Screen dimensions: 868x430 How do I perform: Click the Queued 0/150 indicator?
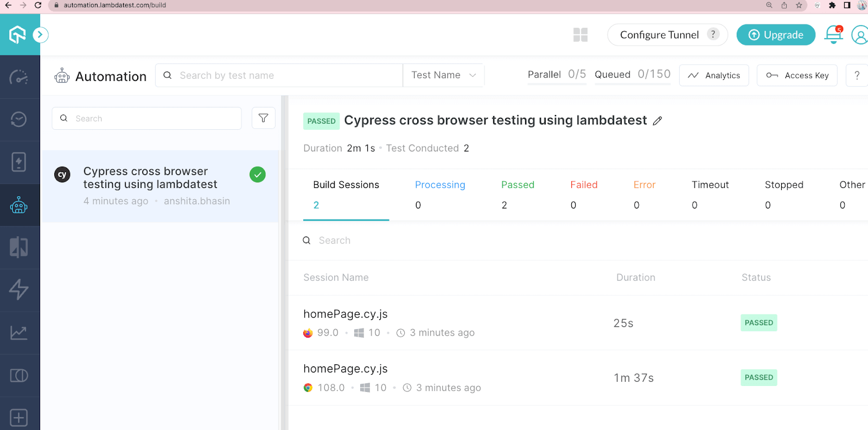click(633, 74)
